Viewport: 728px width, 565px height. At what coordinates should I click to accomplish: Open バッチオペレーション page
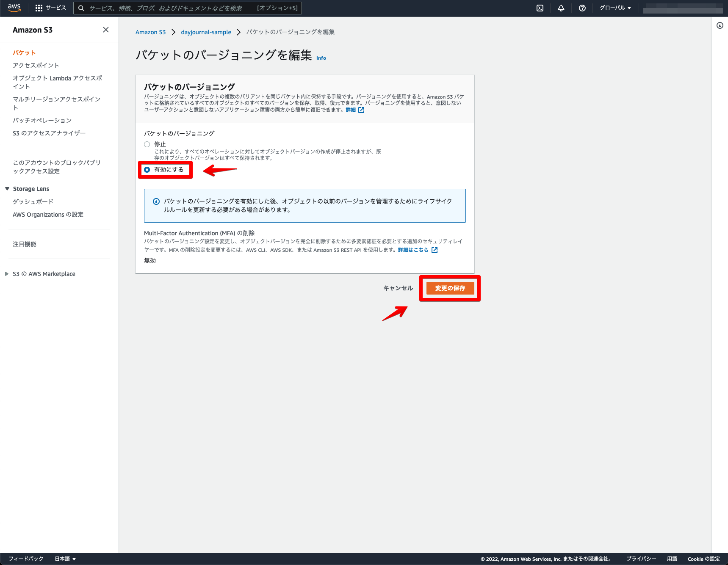[x=42, y=120]
